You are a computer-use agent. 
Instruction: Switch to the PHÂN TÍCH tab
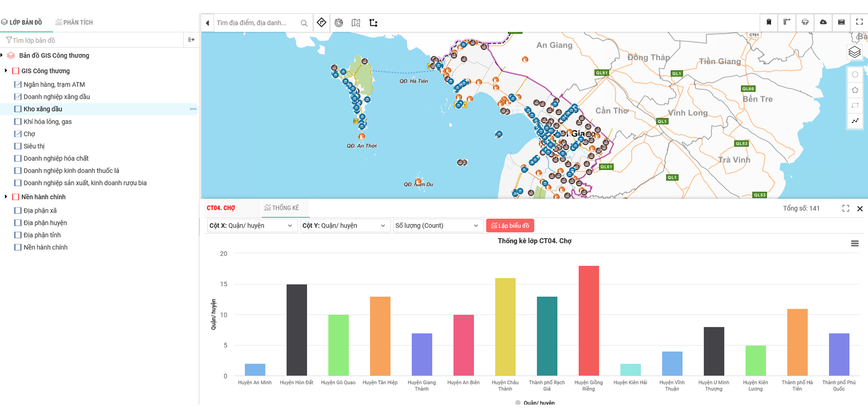[74, 22]
